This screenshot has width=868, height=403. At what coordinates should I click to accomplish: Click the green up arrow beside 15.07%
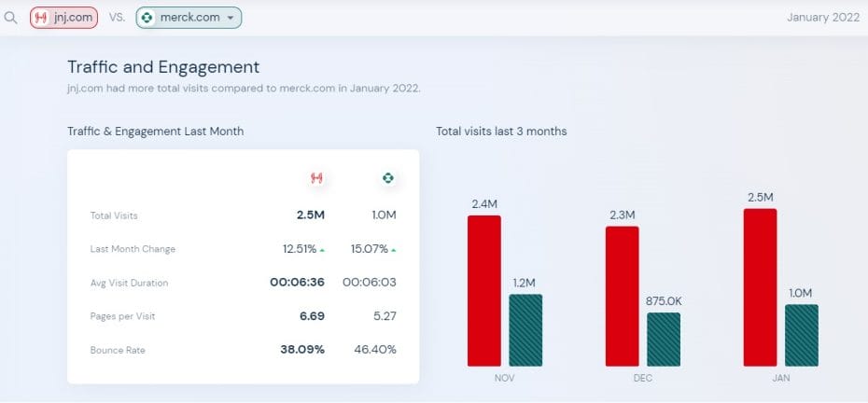pyautogui.click(x=394, y=251)
